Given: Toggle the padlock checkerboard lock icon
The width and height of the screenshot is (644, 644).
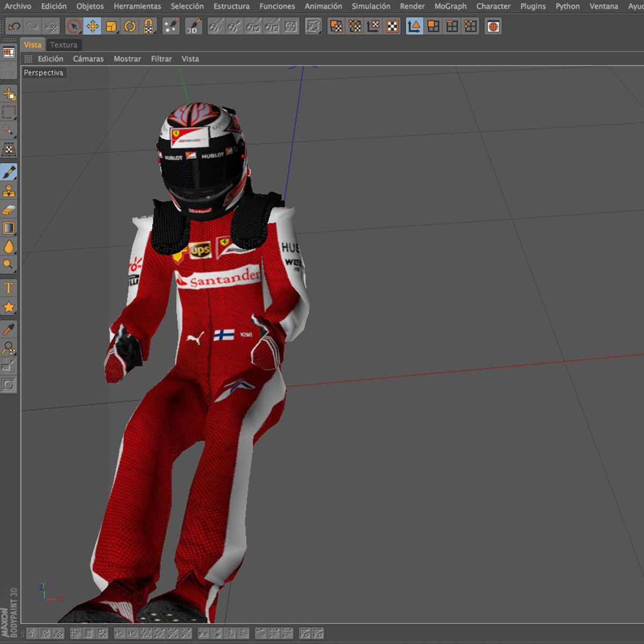Looking at the screenshot, I should (x=148, y=26).
